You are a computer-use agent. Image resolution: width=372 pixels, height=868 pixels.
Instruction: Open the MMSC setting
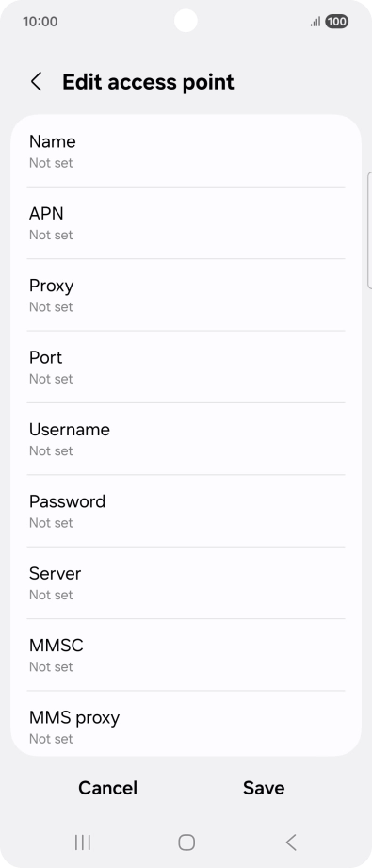pyautogui.click(x=186, y=655)
